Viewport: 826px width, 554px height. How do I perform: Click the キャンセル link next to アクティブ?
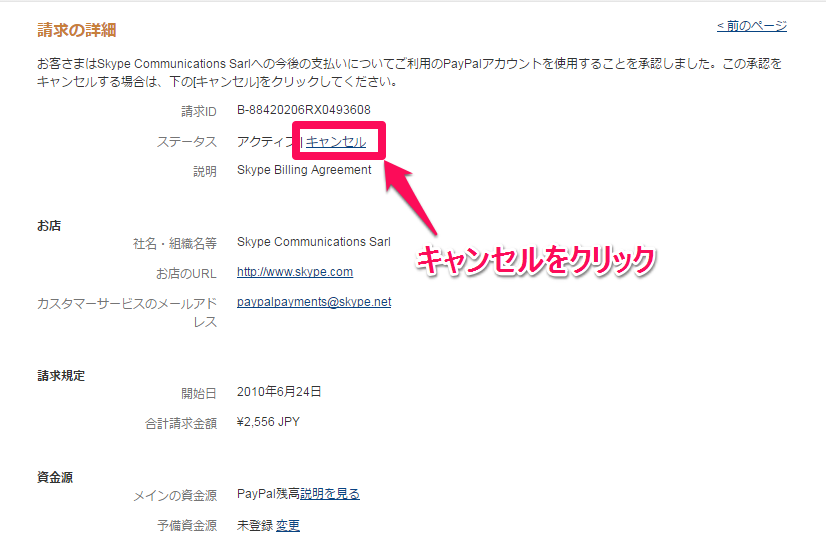point(336,142)
